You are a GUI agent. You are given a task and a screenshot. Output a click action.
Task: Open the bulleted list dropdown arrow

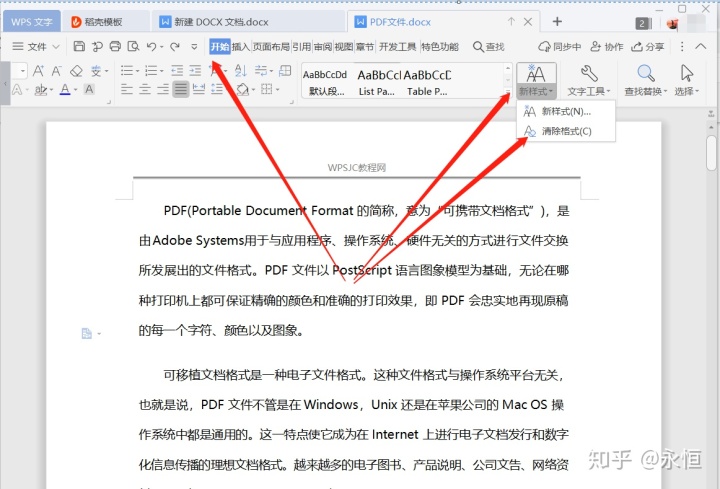[137, 71]
